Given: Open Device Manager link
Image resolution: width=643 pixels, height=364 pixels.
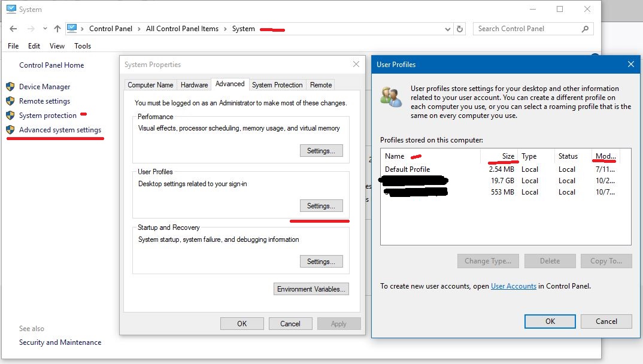Looking at the screenshot, I should point(45,86).
